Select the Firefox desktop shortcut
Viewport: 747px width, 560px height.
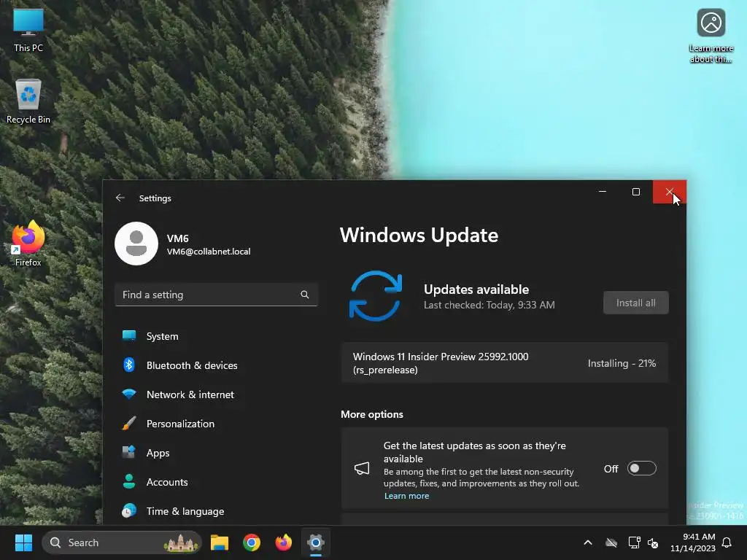click(28, 244)
